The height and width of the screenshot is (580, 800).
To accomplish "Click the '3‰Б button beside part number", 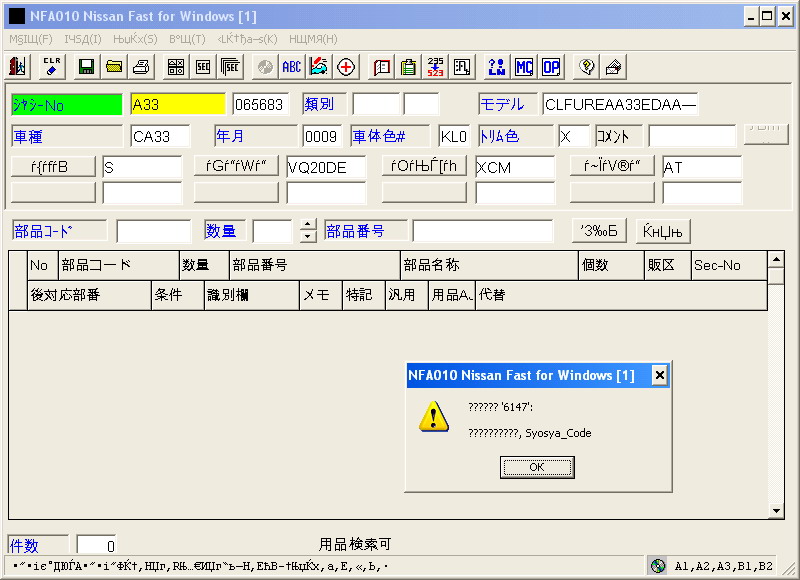I will coord(599,231).
